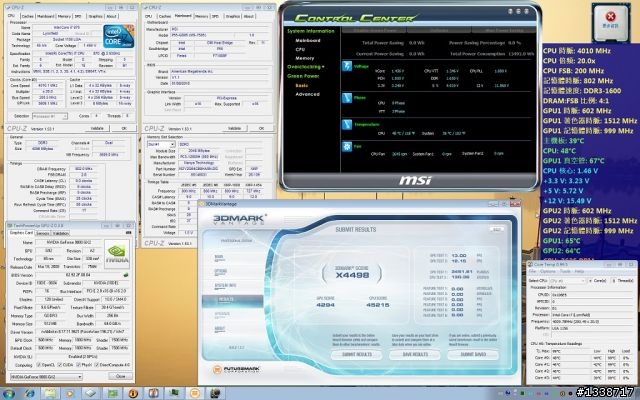
Task: Open the GPU selector dropdown in GPU-Z
Action: tap(46, 376)
